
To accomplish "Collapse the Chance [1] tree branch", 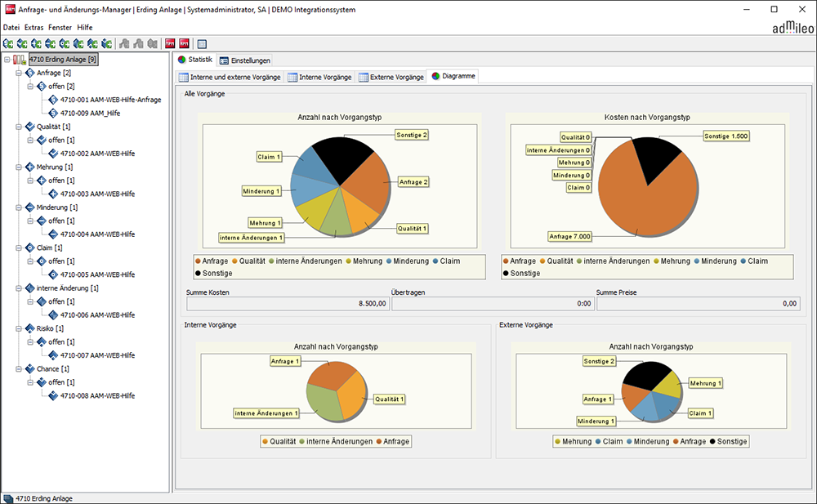I will pyautogui.click(x=19, y=369).
